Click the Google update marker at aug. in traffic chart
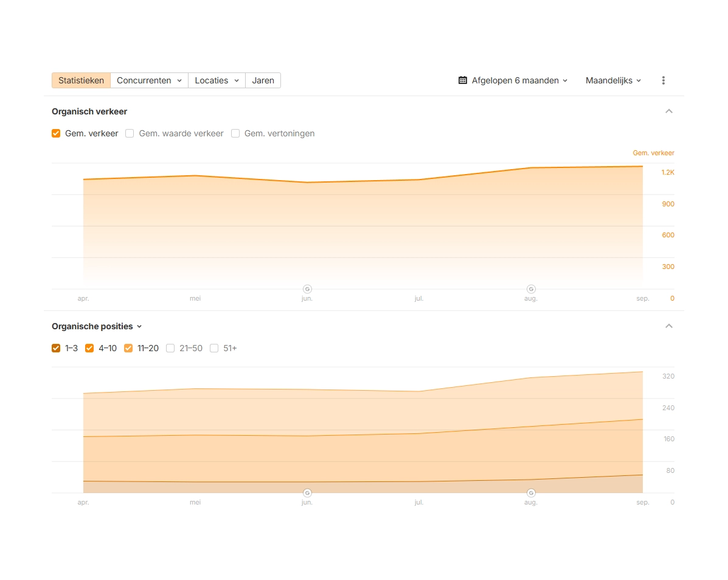Viewport: 728px width, 580px height. point(531,289)
